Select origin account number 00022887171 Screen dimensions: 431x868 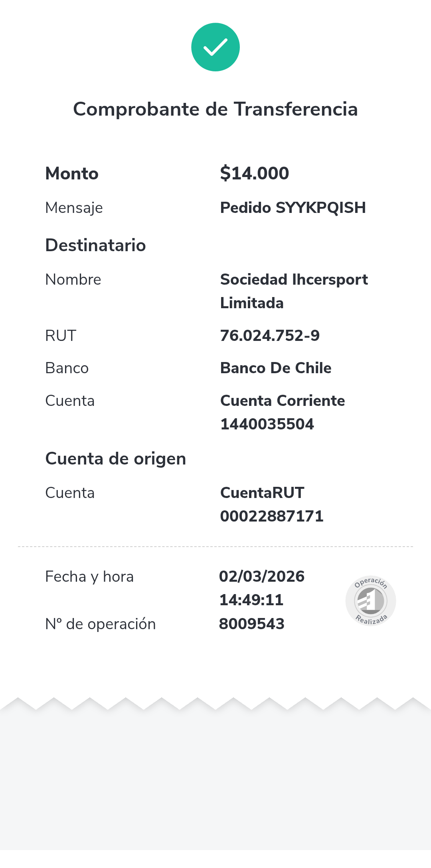(x=272, y=516)
